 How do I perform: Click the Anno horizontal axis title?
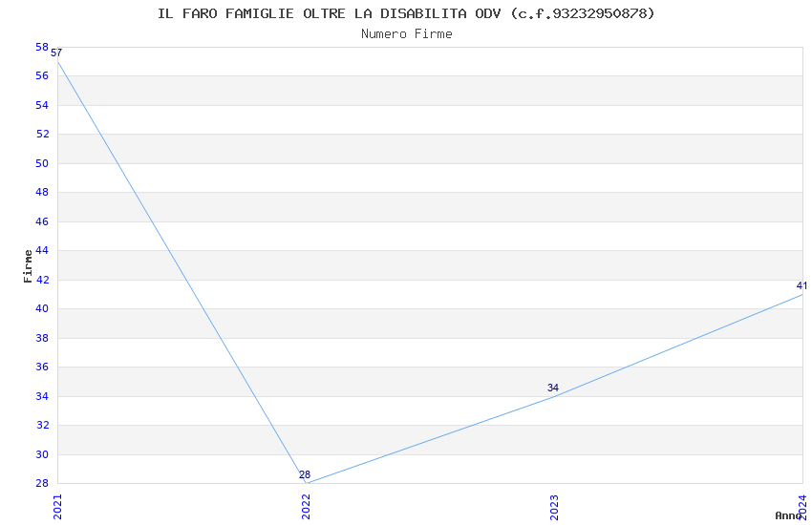click(788, 515)
